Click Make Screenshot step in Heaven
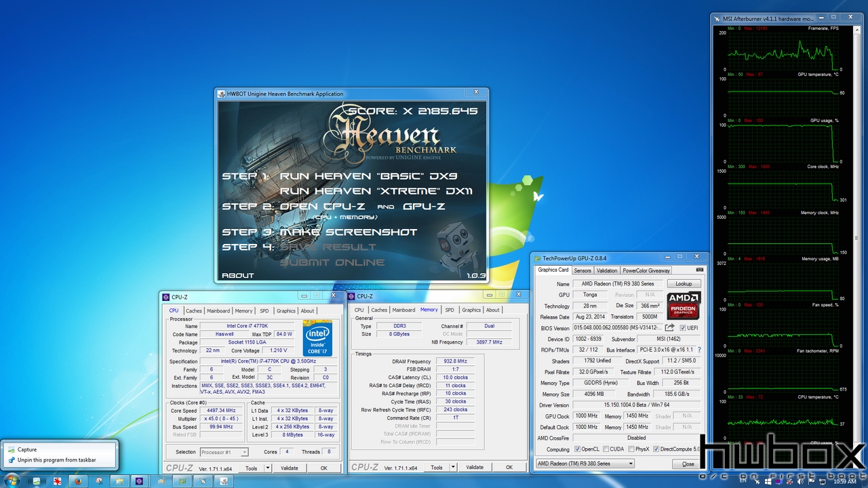868x488 pixels. click(349, 232)
